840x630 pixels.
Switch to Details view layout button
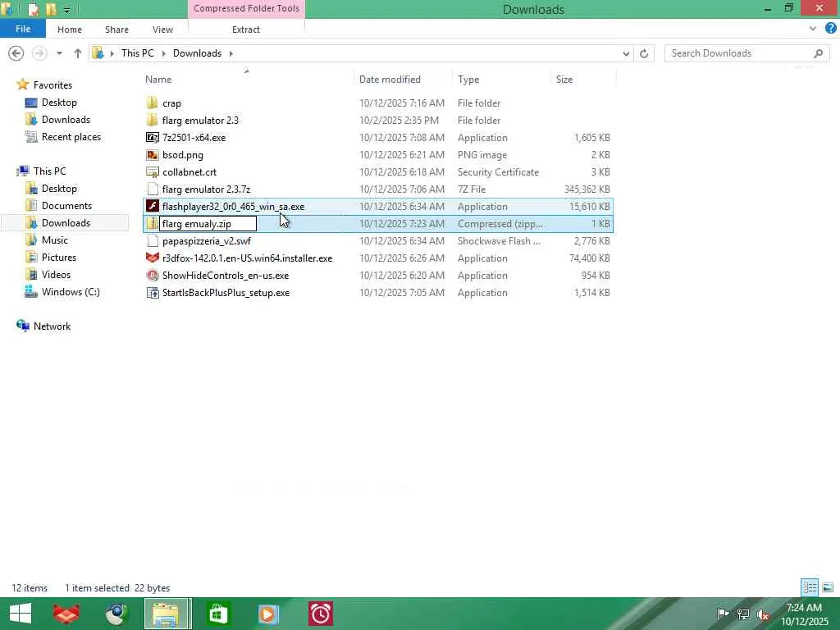tap(810, 587)
